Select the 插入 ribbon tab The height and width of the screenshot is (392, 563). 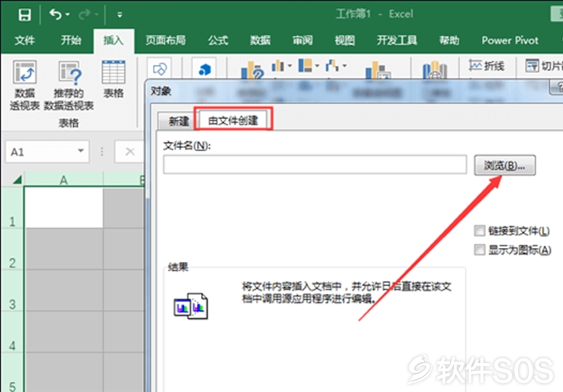(x=113, y=40)
